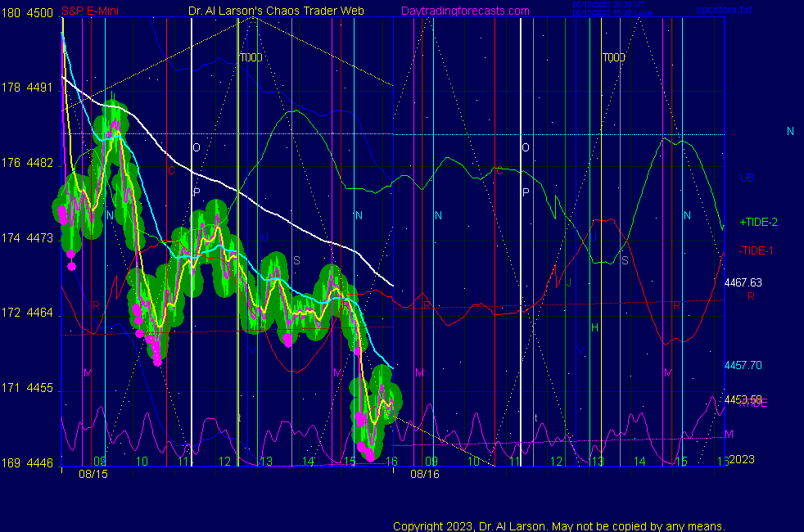Click the '4467.63' white price value

coord(743,283)
